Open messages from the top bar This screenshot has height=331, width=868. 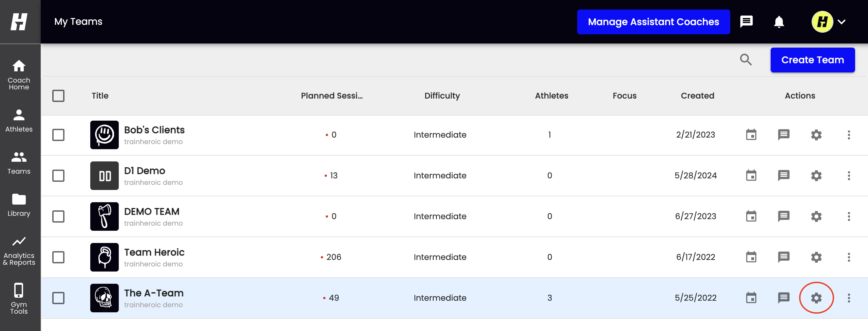click(x=747, y=21)
